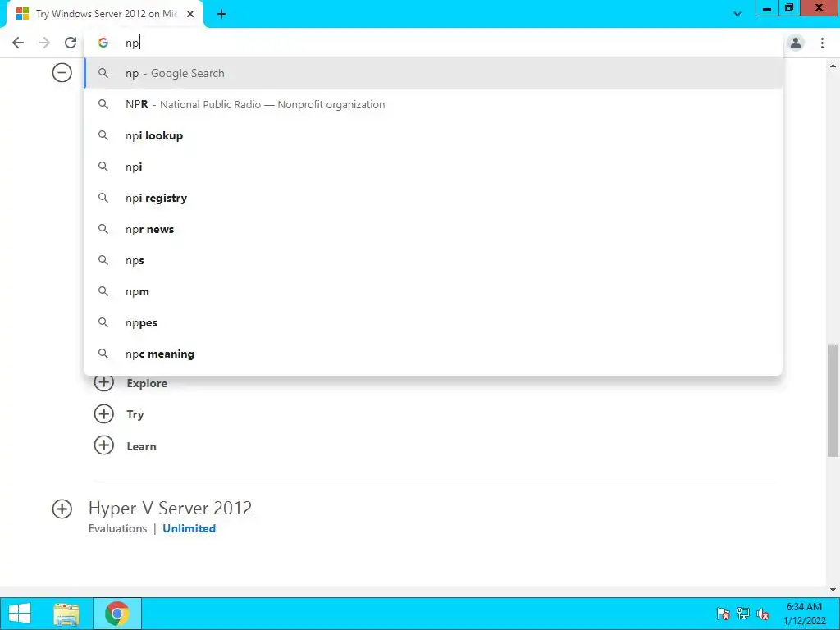Click the search icon beside 'npi lookup'
This screenshot has height=630, width=840.
pos(103,135)
